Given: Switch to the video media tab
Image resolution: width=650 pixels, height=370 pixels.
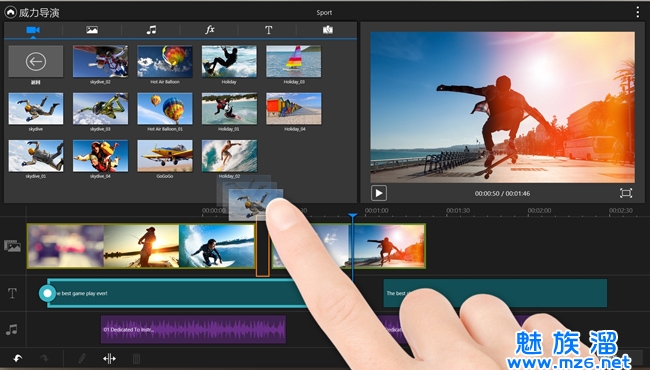Looking at the screenshot, I should coord(33,30).
